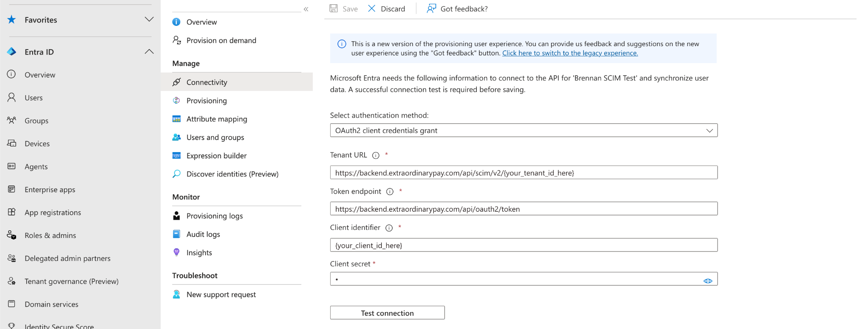The width and height of the screenshot is (868, 329).
Task: Collapse the Entra ID section
Action: pos(149,52)
